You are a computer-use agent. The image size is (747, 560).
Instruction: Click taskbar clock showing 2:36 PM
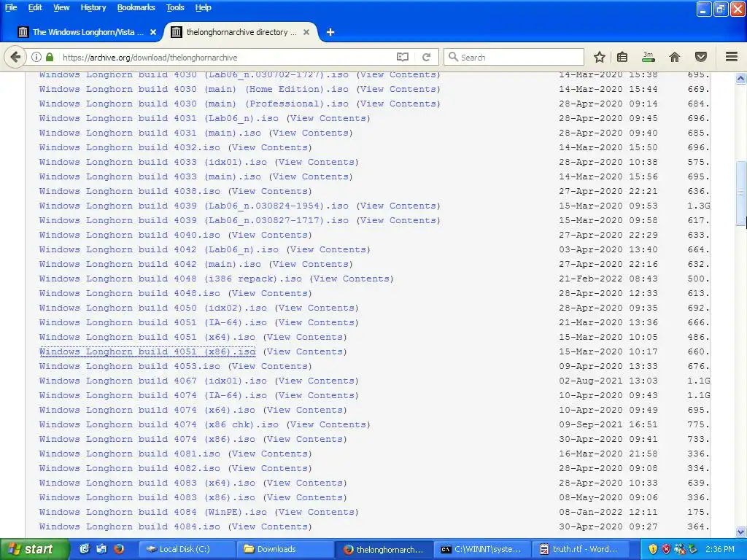(x=720, y=549)
